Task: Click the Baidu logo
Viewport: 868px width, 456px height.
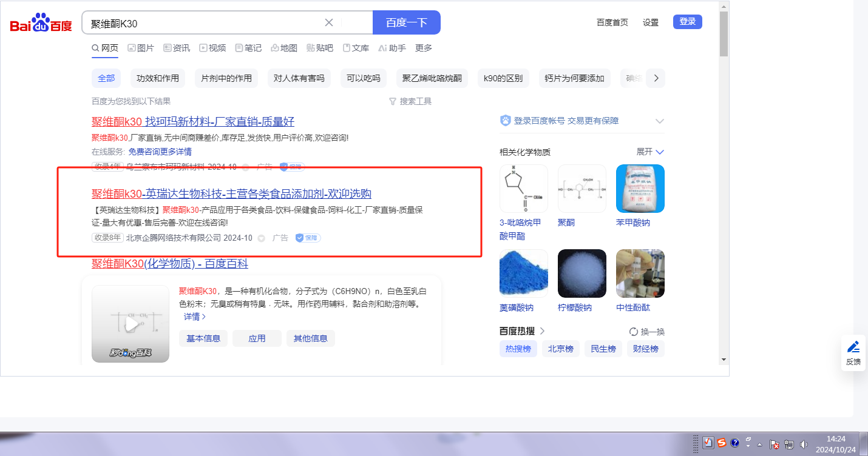Action: coord(41,23)
